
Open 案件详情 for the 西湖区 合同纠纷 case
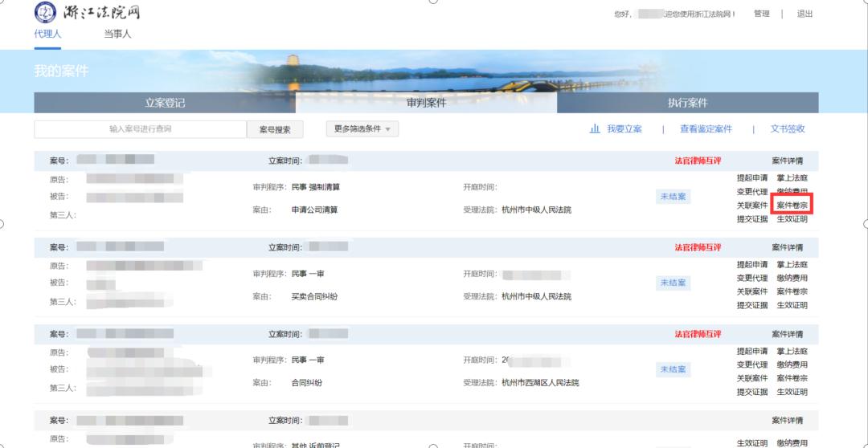[x=787, y=334]
